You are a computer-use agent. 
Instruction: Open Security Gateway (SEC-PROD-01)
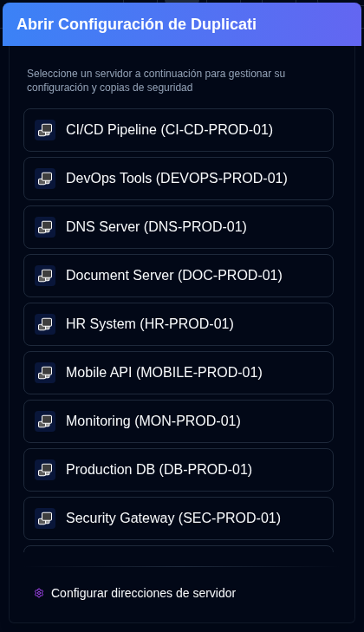179,518
